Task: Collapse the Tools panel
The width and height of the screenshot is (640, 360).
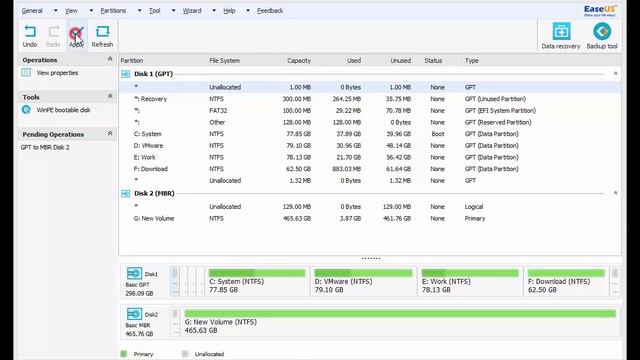Action: (110, 96)
